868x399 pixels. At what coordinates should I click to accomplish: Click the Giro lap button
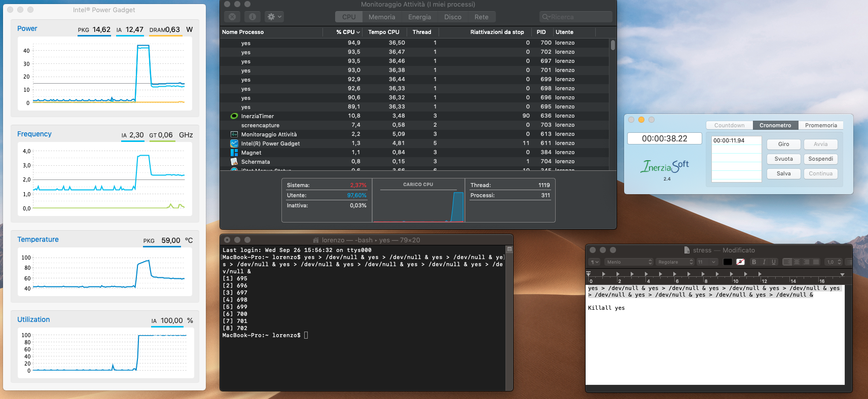pyautogui.click(x=783, y=144)
